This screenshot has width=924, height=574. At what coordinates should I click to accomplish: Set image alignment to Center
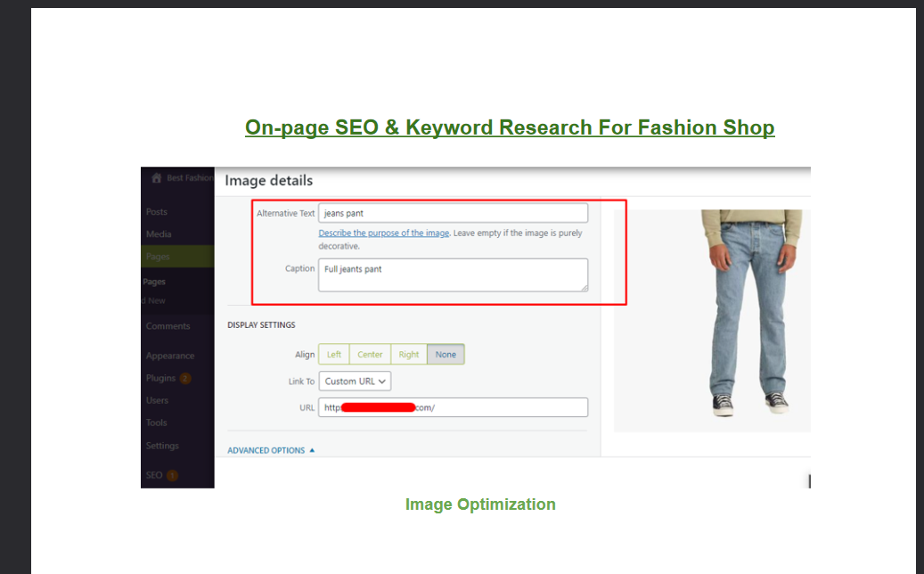tap(370, 355)
